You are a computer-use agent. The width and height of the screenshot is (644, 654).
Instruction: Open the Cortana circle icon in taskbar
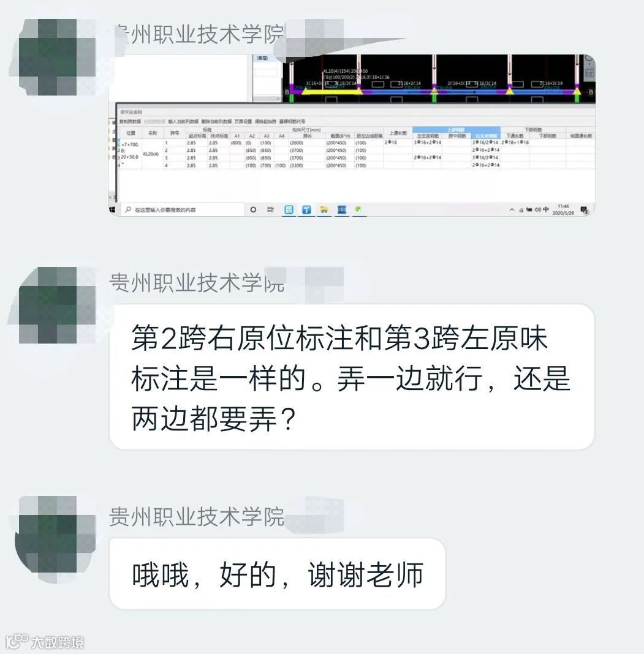point(253,210)
